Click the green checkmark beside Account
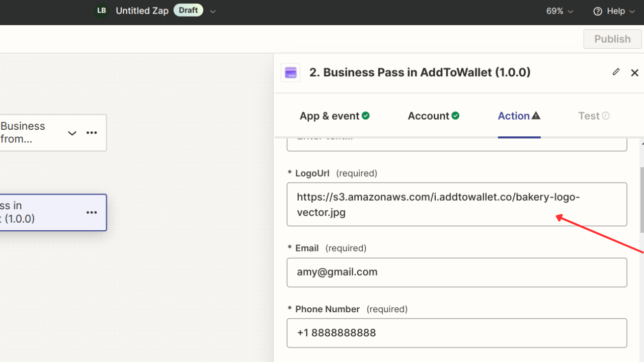The image size is (644, 362). (x=455, y=115)
